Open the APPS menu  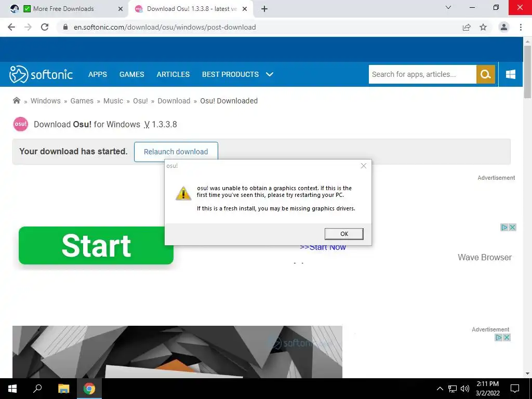tap(97, 74)
